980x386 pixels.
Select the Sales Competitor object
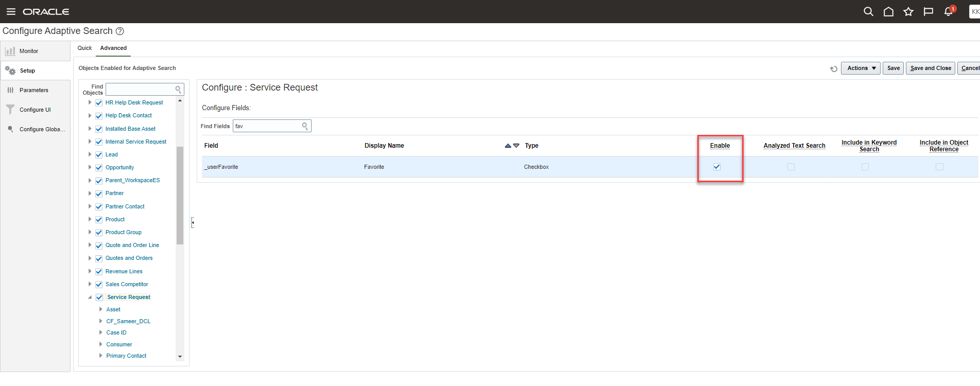127,284
